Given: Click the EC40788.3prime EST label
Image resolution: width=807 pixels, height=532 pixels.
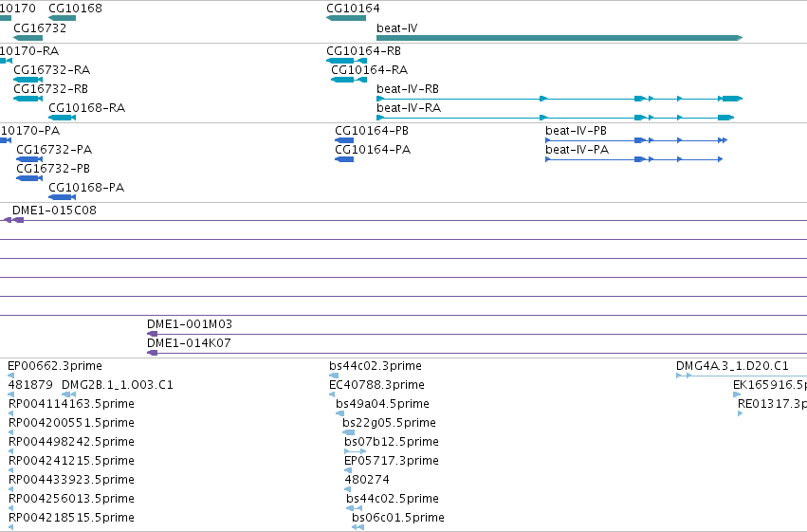Looking at the screenshot, I should click(376, 385).
